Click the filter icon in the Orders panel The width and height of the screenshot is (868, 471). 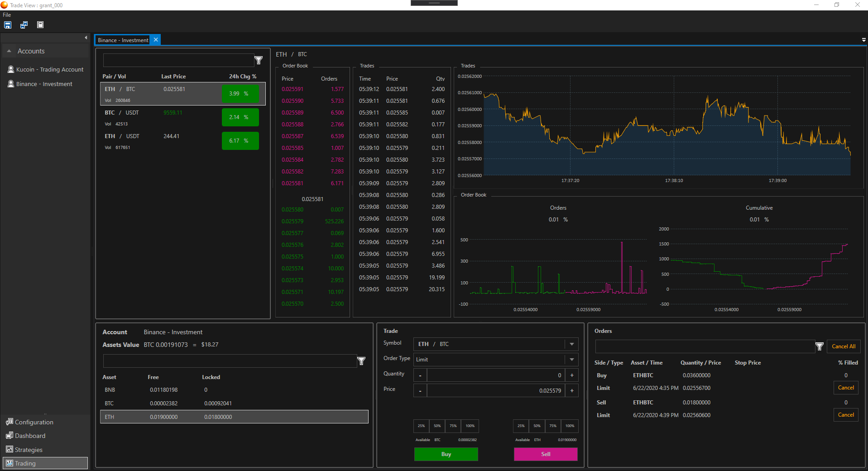pos(819,346)
